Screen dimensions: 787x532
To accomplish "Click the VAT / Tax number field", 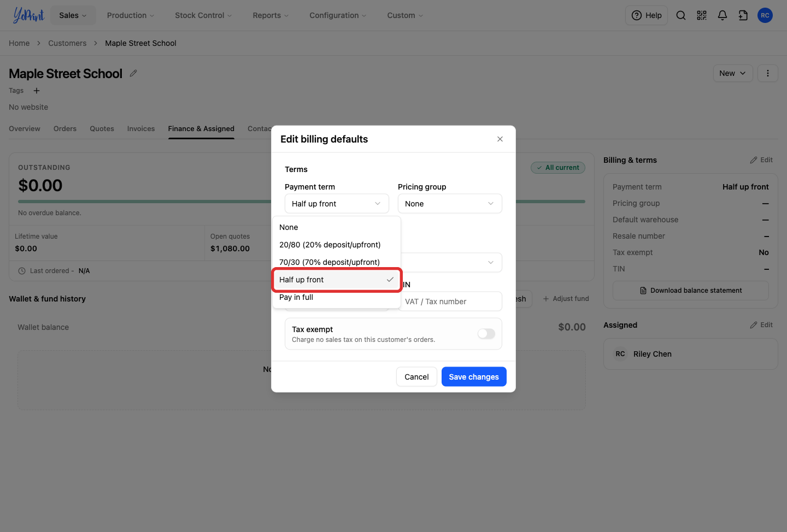I will pos(450,302).
